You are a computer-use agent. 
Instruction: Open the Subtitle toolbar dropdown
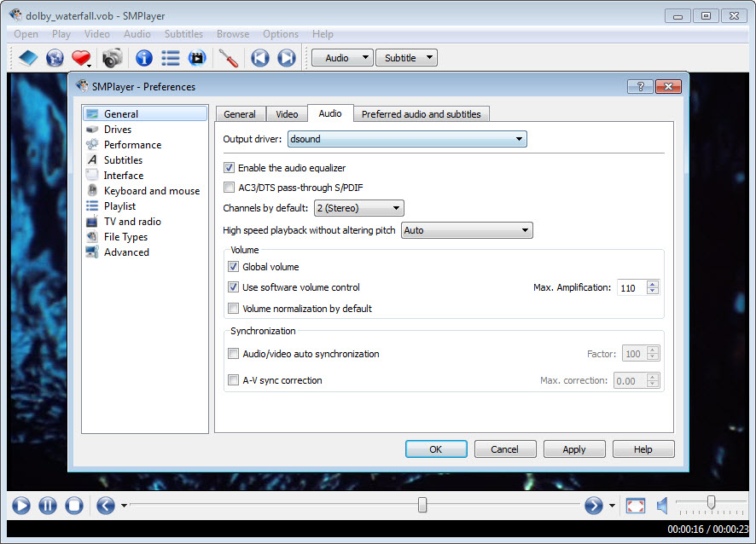click(x=406, y=58)
